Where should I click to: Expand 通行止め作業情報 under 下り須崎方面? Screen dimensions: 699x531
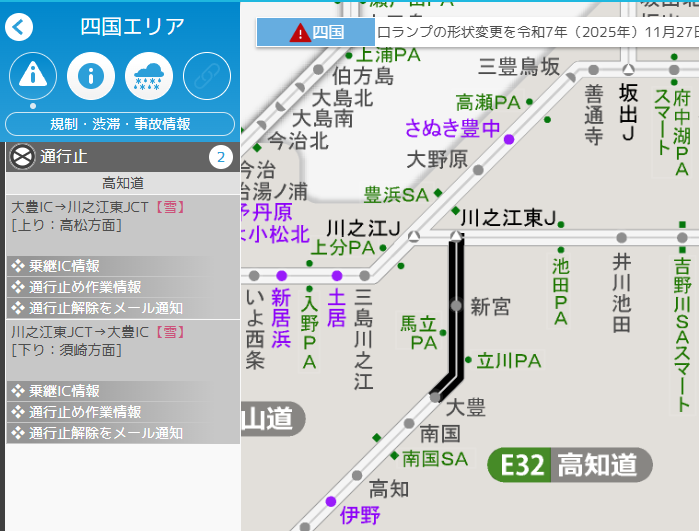(x=123, y=412)
